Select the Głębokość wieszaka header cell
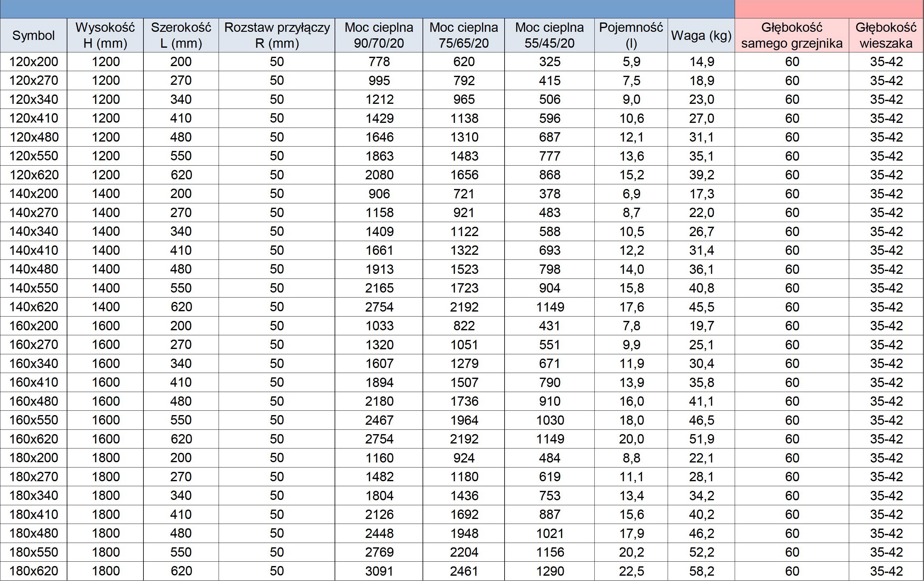 [886, 35]
